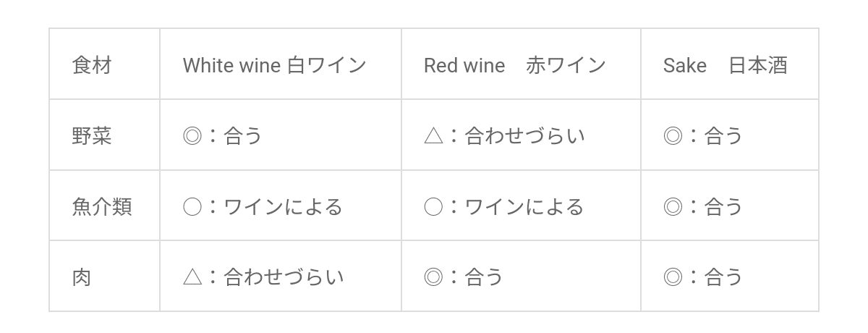Click red wine triangle rating for 野菜
868x333 pixels.
click(x=433, y=136)
